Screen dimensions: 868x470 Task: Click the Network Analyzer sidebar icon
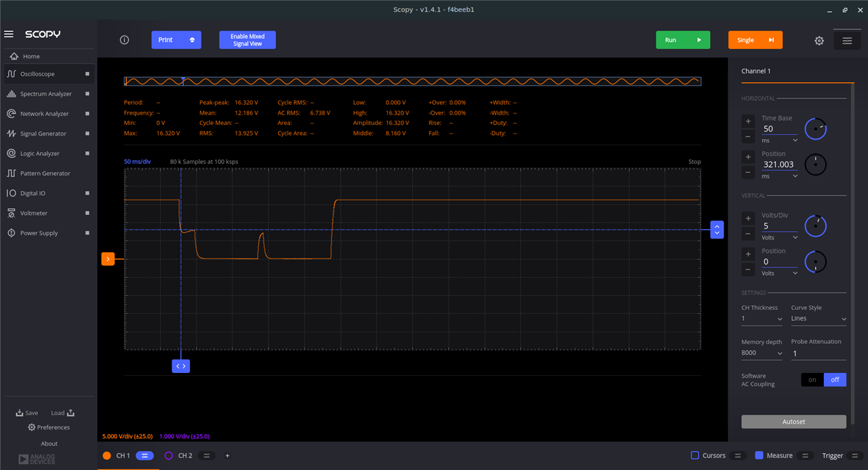(12, 113)
